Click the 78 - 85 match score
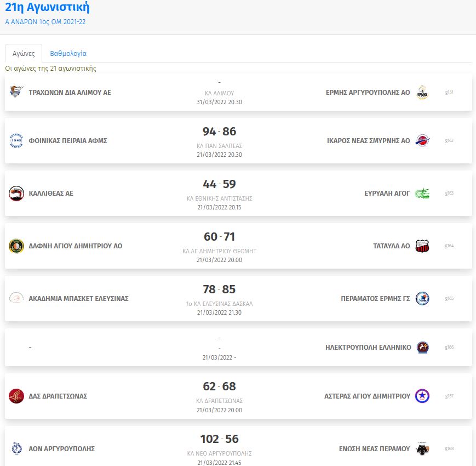Viewport: 476px width, 466px height. point(219,289)
